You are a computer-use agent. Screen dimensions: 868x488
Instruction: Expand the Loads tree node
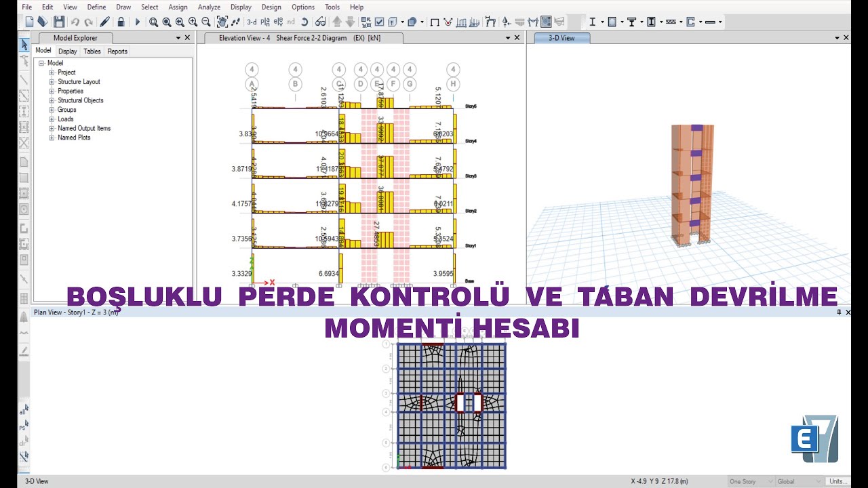(x=52, y=119)
